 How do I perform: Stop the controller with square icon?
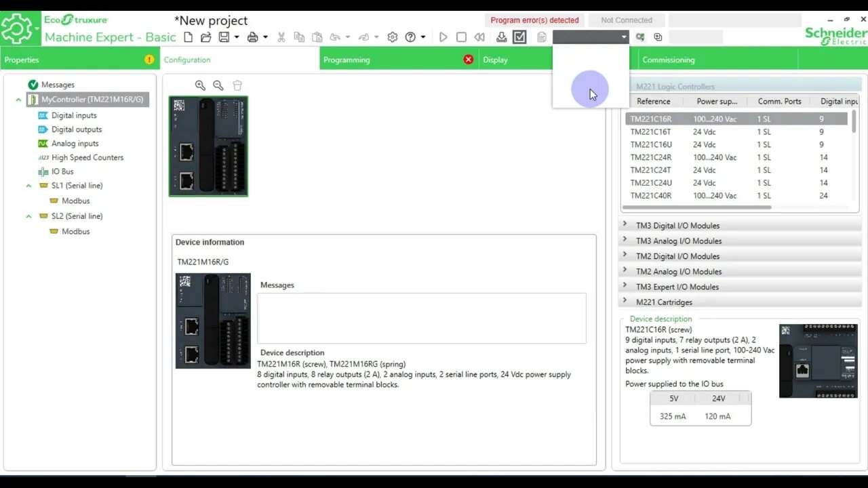click(461, 37)
